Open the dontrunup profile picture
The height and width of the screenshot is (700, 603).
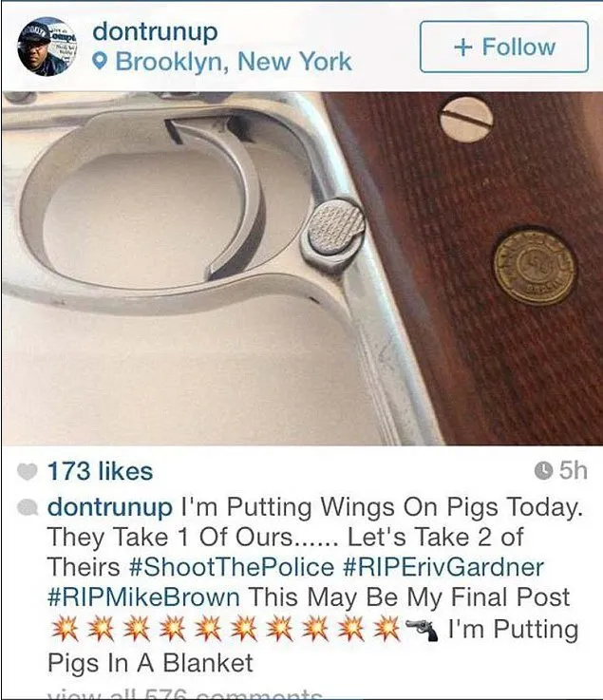coord(47,47)
